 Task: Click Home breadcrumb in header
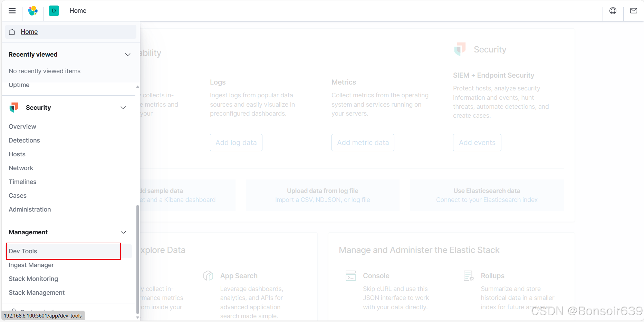coord(78,11)
